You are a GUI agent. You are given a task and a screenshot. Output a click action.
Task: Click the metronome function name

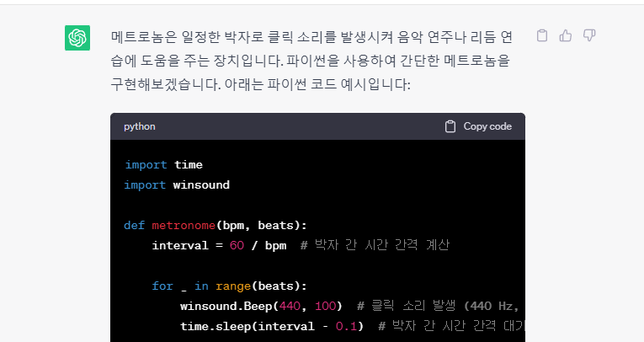coord(183,225)
